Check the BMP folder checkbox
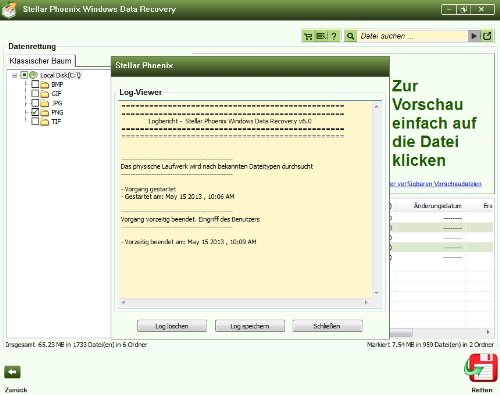Screen dimensions: 500x395 point(35,84)
